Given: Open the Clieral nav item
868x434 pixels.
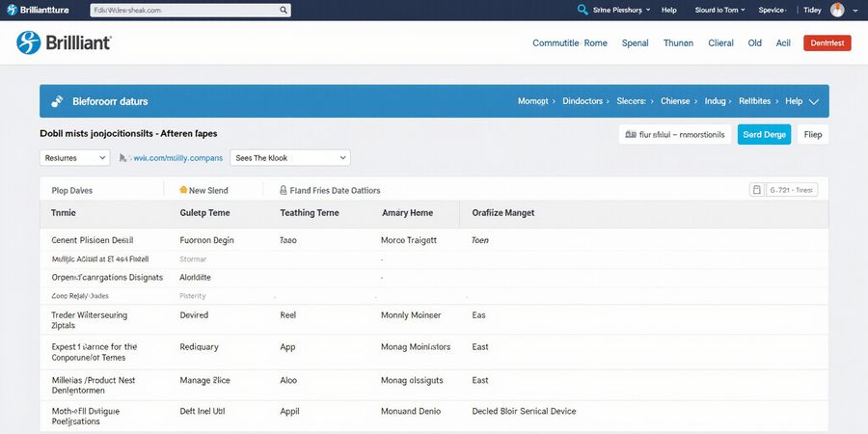Looking at the screenshot, I should [720, 42].
